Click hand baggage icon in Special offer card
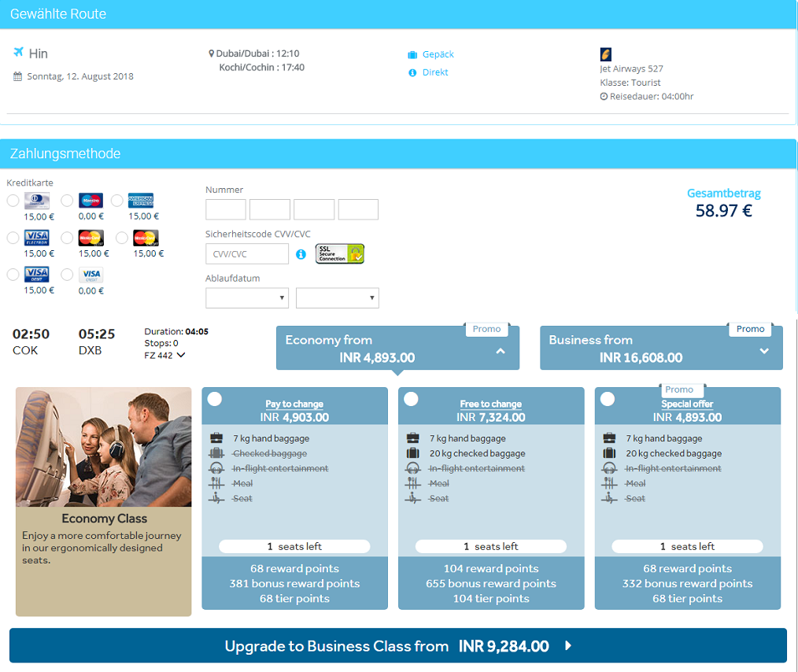Image resolution: width=798 pixels, height=672 pixels. [609, 438]
